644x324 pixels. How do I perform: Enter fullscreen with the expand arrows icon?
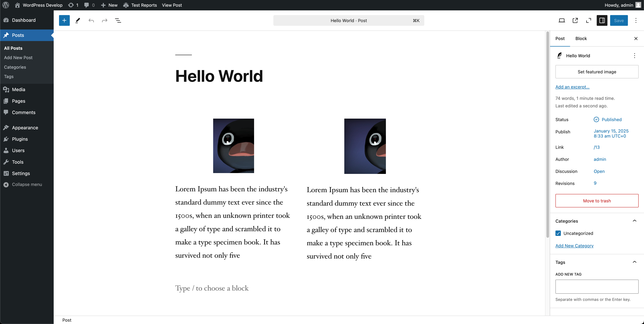pyautogui.click(x=588, y=20)
